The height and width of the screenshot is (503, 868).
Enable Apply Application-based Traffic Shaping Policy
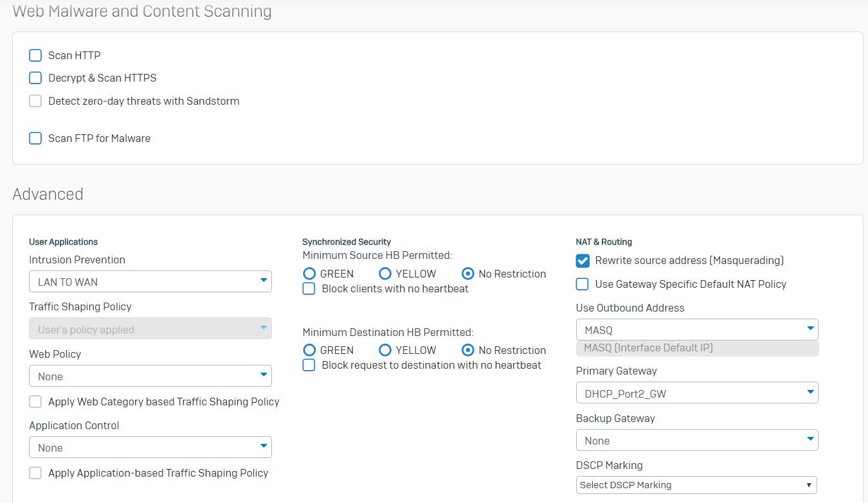click(35, 473)
